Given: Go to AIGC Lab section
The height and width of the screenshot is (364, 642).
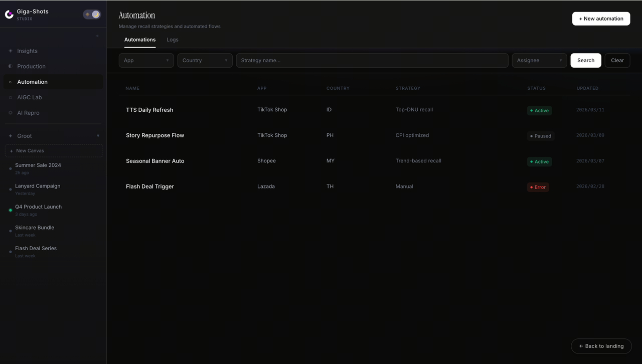Looking at the screenshot, I should [53, 97].
